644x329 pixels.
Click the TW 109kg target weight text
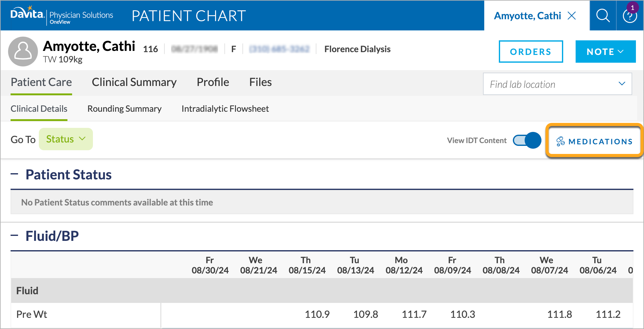[x=63, y=59]
